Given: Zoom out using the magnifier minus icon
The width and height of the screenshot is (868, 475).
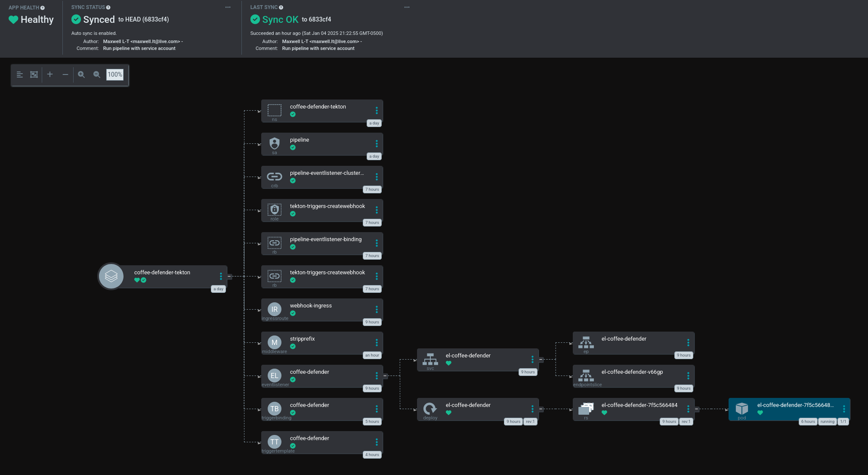Looking at the screenshot, I should tap(97, 75).
